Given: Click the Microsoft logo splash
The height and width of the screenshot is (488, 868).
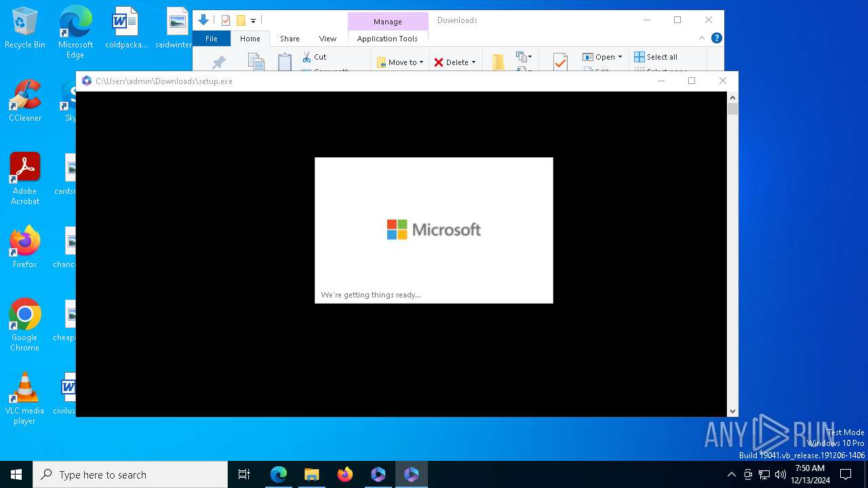Looking at the screenshot, I should [x=434, y=230].
